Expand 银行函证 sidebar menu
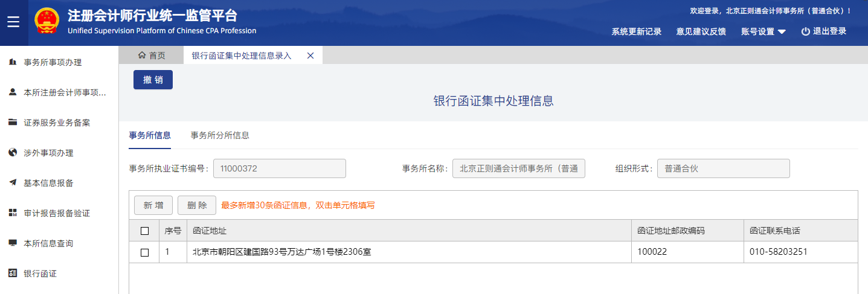The height and width of the screenshot is (294, 868). [x=40, y=273]
